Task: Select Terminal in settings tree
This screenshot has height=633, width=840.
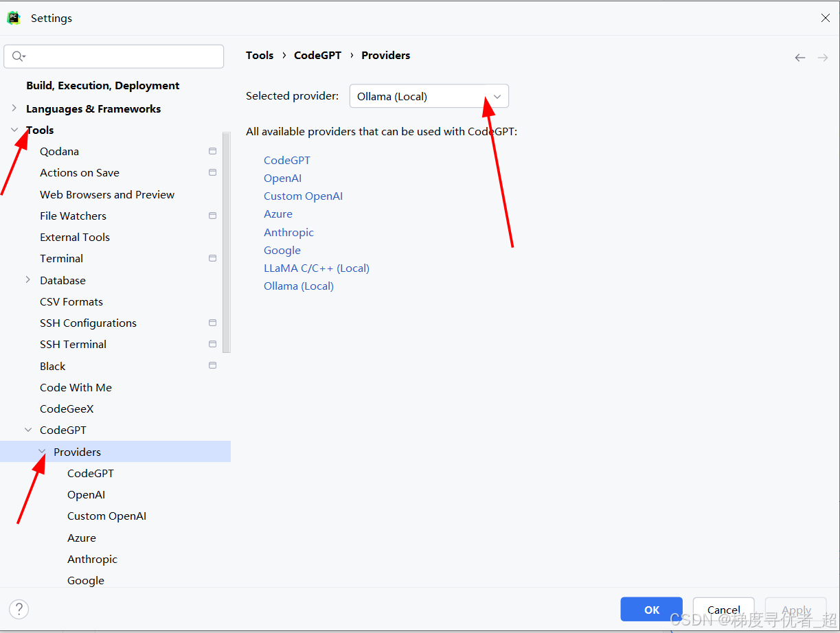Action: click(x=62, y=259)
